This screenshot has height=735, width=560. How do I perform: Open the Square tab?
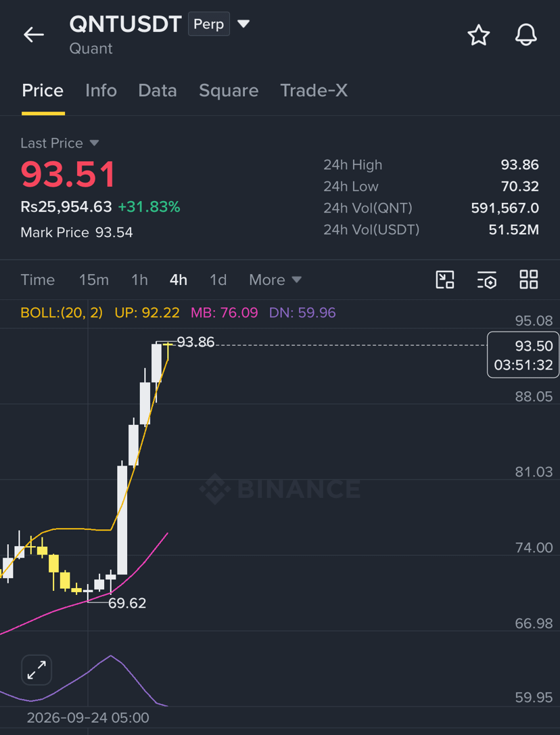229,91
